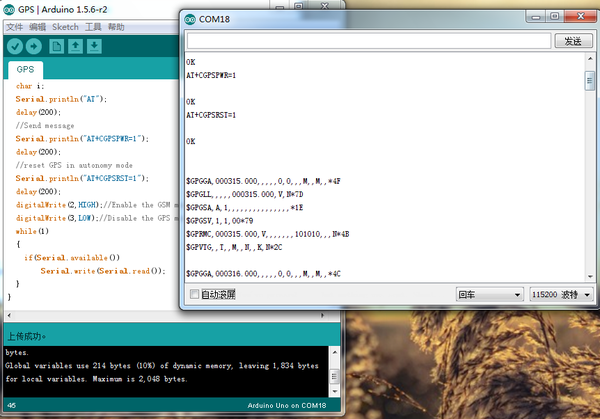Click the serial monitor input field
Viewport: 600px width, 419px height.
pyautogui.click(x=368, y=41)
